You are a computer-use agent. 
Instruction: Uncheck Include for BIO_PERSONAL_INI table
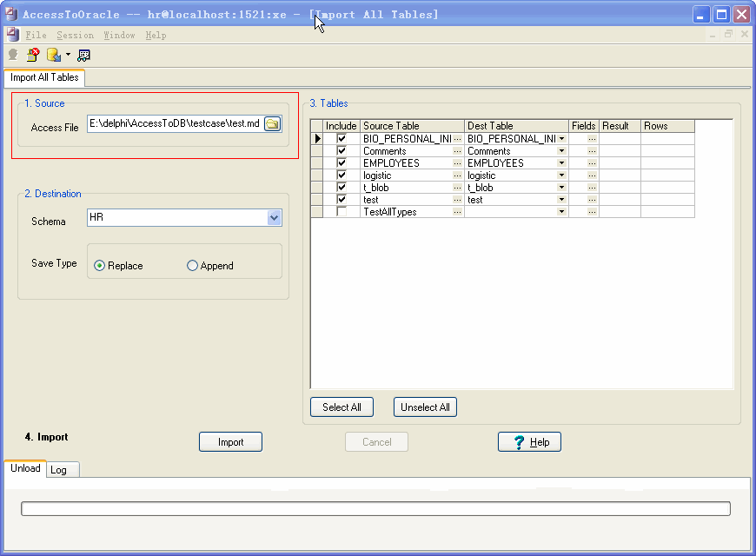point(342,139)
